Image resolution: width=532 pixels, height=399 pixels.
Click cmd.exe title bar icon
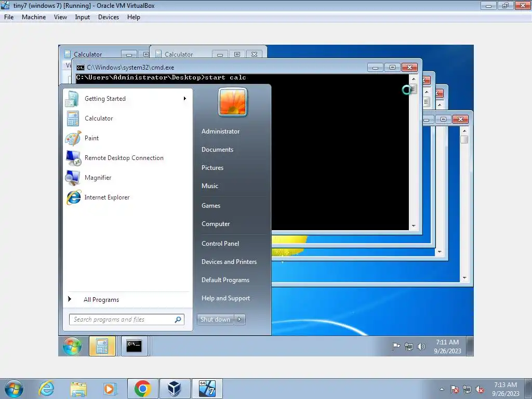tap(81, 68)
